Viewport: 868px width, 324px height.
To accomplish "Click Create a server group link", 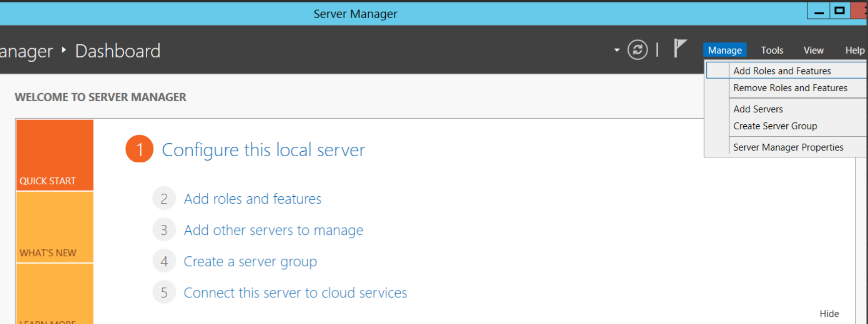I will pyautogui.click(x=250, y=261).
